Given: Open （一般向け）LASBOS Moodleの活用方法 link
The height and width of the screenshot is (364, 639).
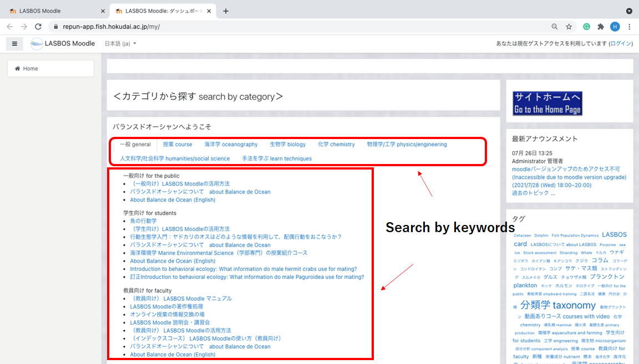Looking at the screenshot, I should click(180, 184).
